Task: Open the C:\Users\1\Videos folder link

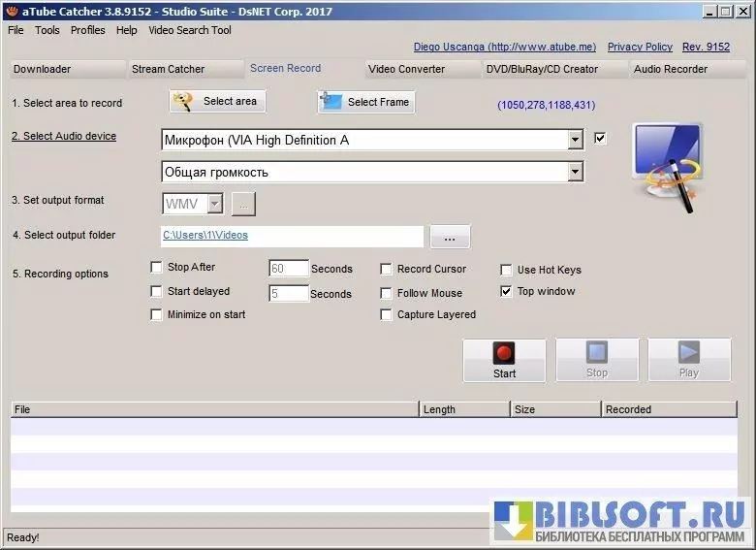Action: click(205, 235)
